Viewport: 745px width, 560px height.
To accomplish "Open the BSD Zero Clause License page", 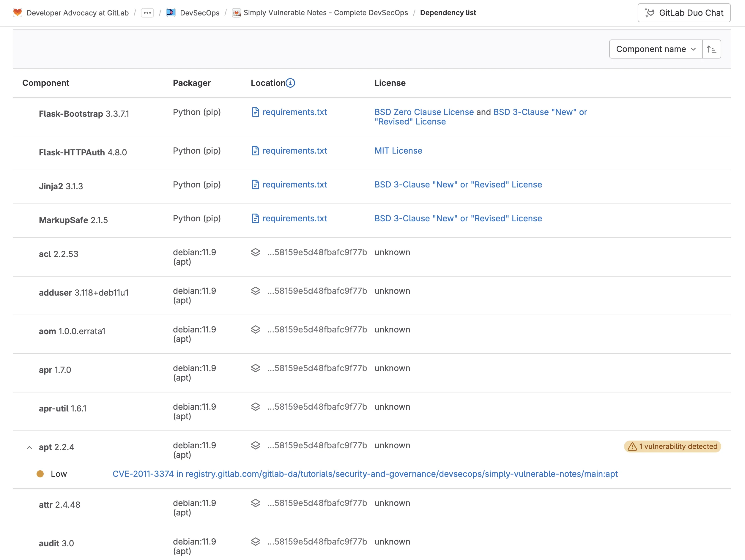I will click(424, 112).
